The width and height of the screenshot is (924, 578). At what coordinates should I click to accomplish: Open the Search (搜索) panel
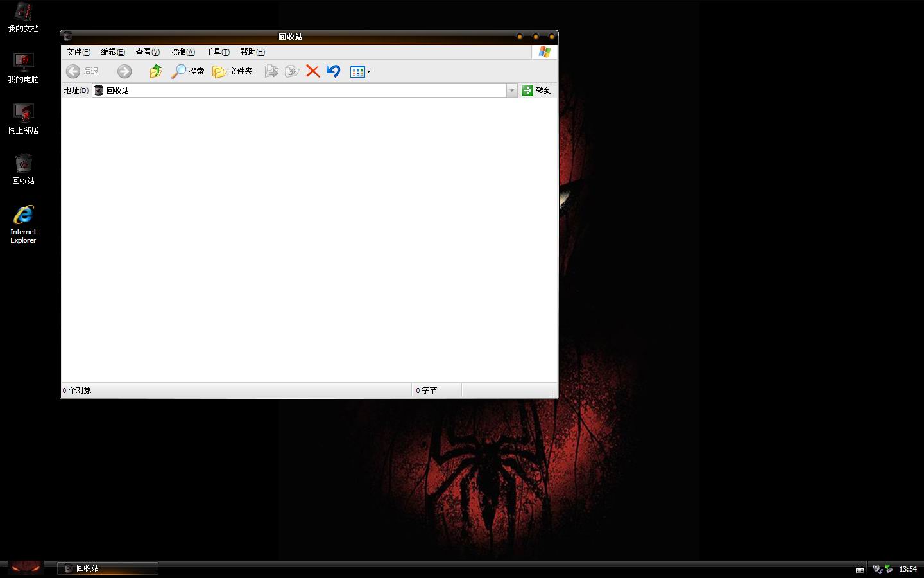187,71
